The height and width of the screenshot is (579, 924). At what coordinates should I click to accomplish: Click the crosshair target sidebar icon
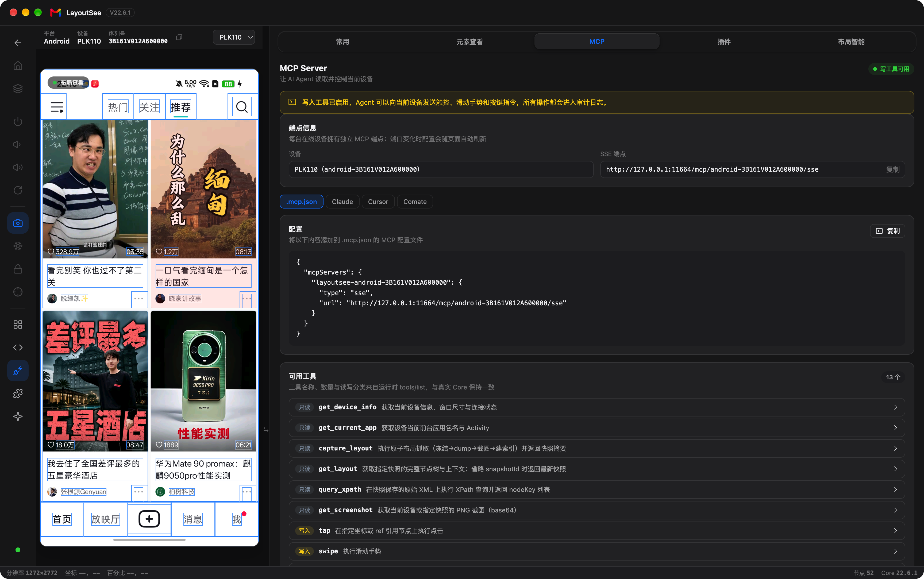click(x=18, y=292)
